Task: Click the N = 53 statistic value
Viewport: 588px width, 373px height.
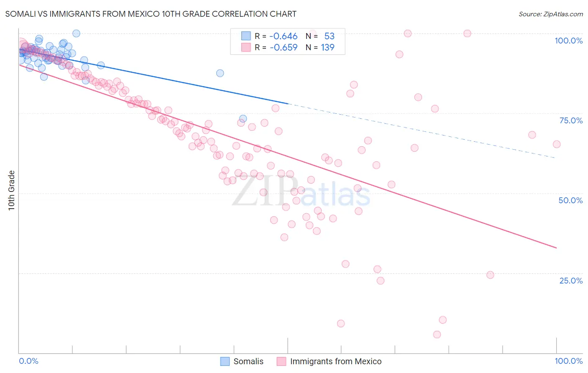Action: pos(320,36)
